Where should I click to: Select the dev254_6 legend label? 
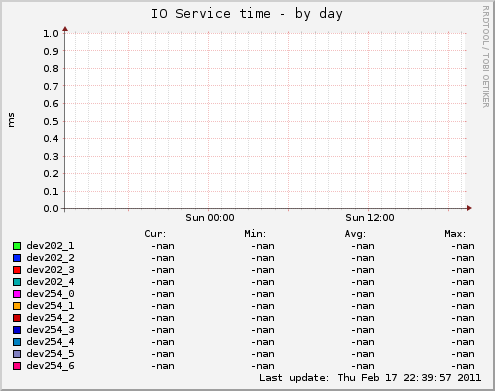(x=50, y=366)
